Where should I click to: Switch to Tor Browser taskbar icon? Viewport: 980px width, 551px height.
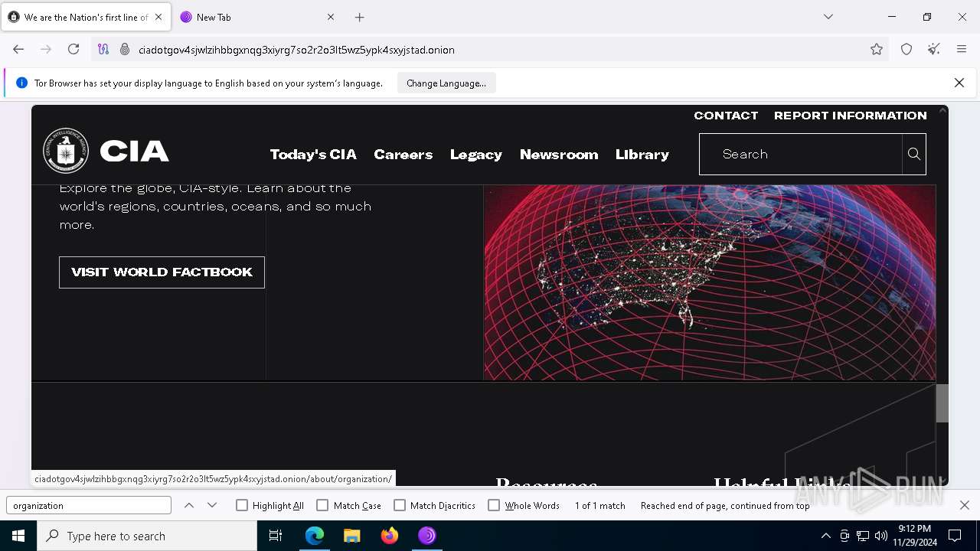[426, 536]
